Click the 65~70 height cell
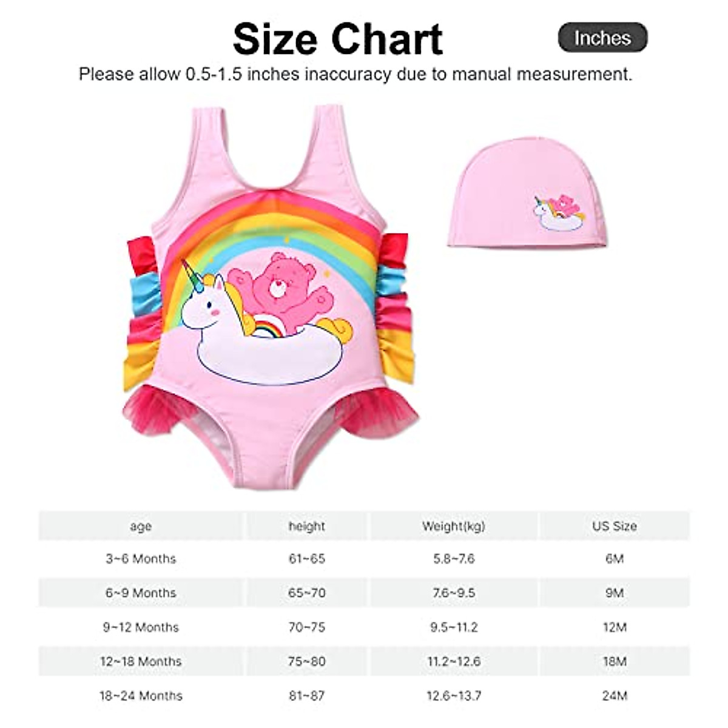 coord(307,593)
